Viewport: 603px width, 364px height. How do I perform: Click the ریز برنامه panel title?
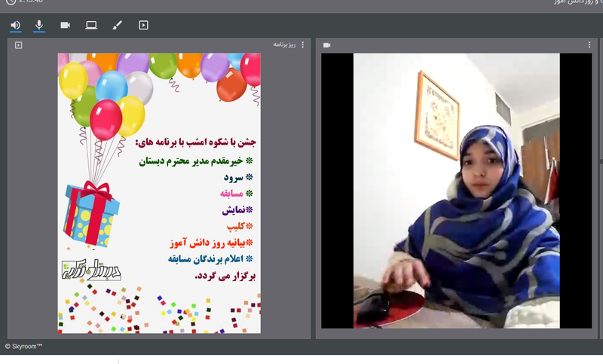tap(284, 44)
